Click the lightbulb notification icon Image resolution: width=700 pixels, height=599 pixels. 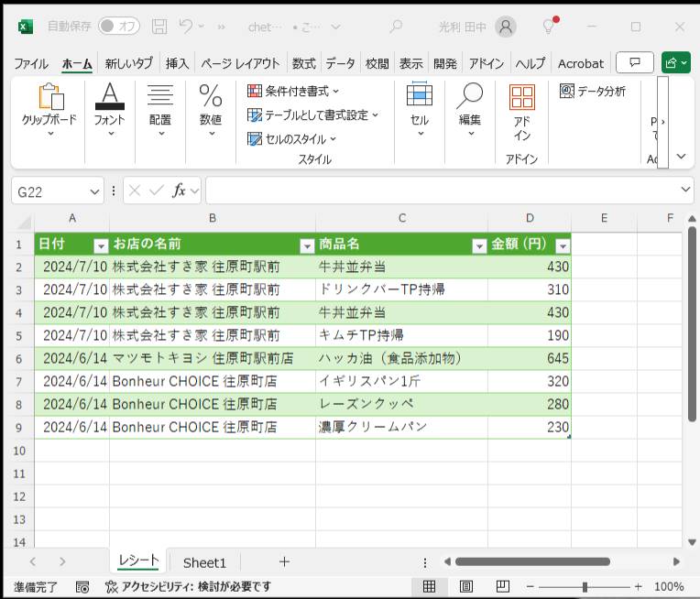tap(549, 26)
